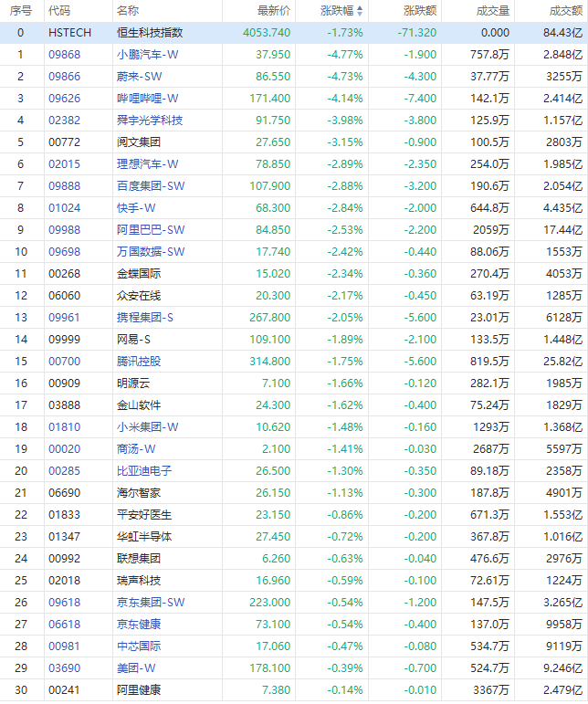Open stock link 小鹏汽车-W
This screenshot has width=588, height=704.
coord(148,55)
